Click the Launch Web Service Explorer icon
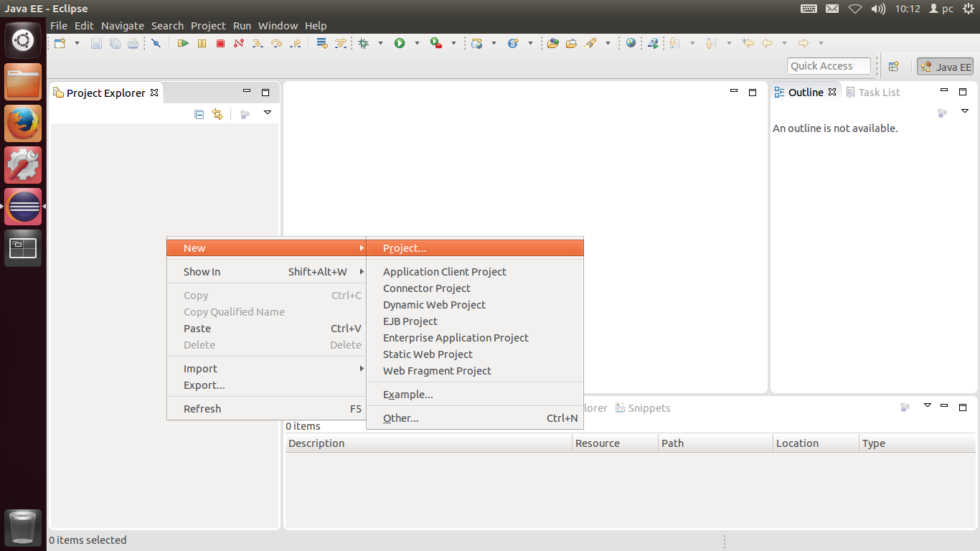 click(x=653, y=43)
